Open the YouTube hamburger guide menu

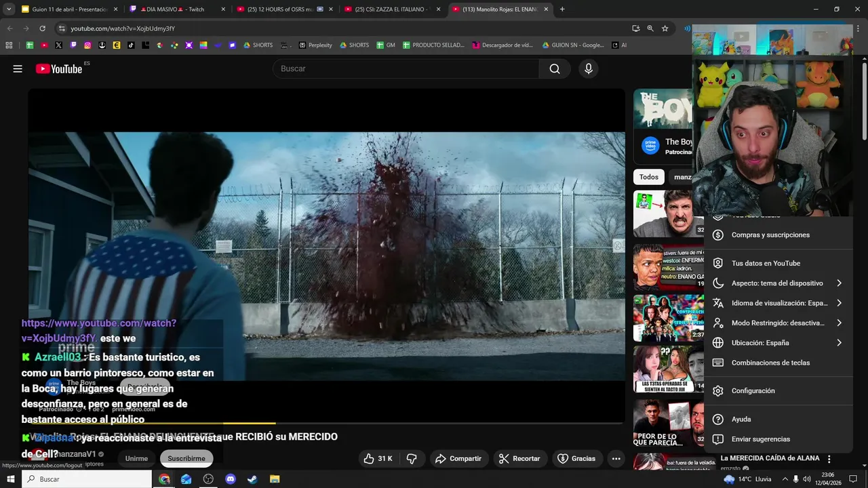[x=18, y=68]
